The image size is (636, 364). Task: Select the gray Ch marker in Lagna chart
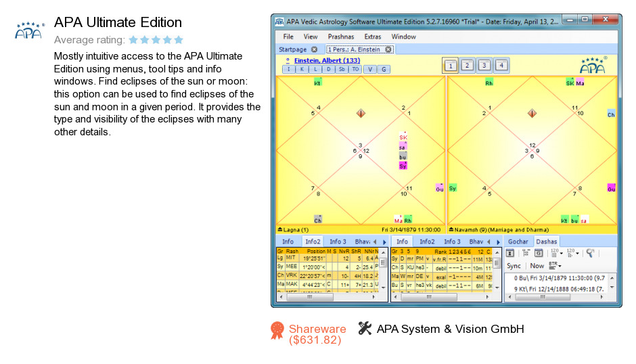click(x=317, y=220)
